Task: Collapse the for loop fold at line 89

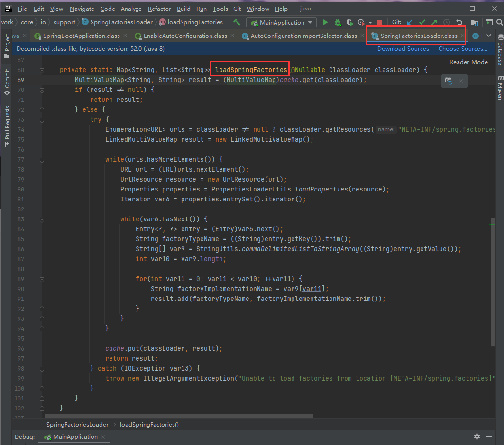Action: (42, 279)
